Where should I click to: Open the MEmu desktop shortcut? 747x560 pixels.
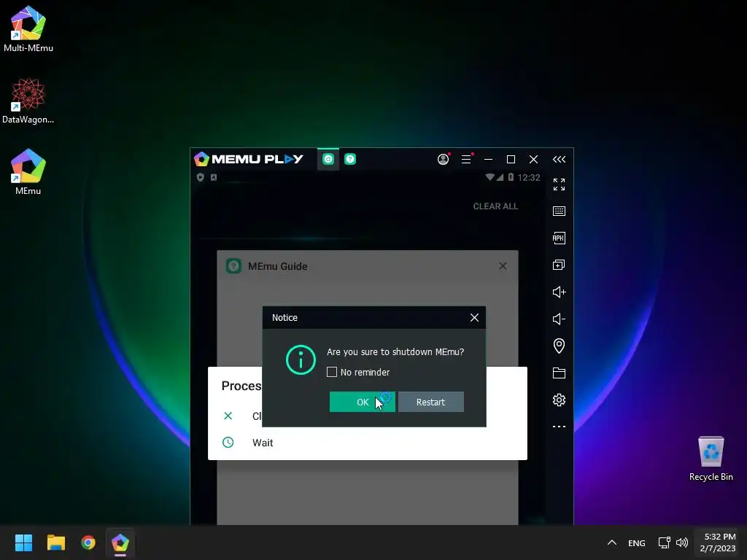[28, 172]
